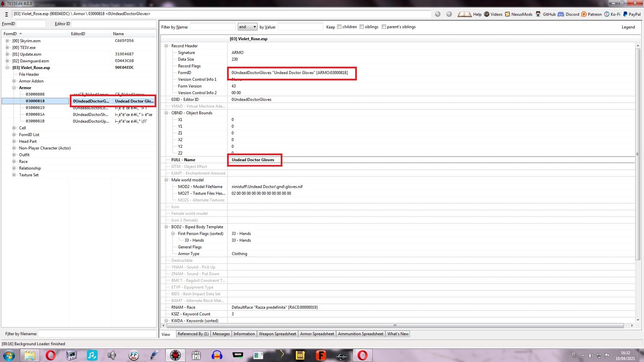The width and height of the screenshot is (644, 362).
Task: Open feather quill app in taskbar
Action: click(x=154, y=355)
